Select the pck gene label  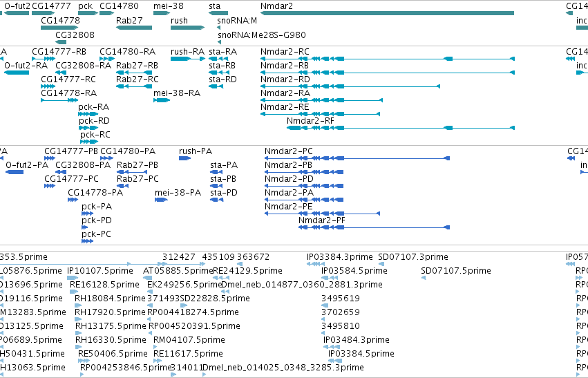(x=86, y=6)
